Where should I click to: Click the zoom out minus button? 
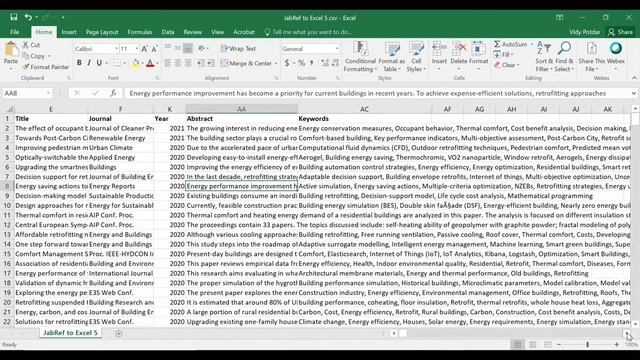pos(559,344)
